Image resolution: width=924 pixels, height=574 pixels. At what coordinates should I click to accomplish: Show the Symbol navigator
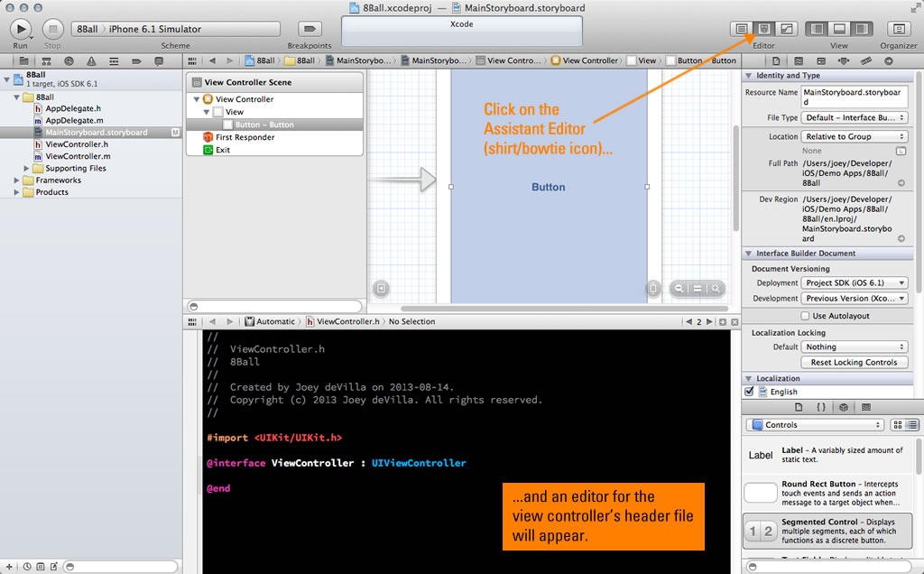[46, 60]
